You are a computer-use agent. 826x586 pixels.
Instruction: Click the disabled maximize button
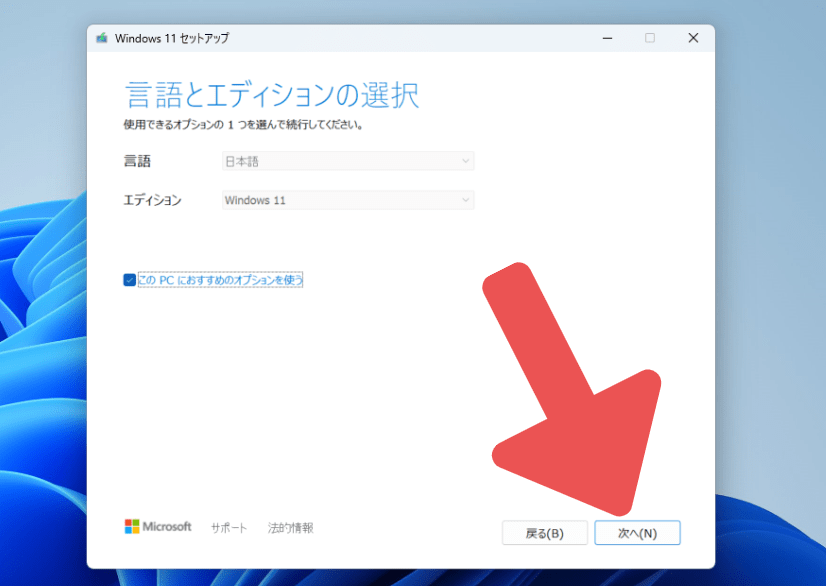[x=650, y=38]
